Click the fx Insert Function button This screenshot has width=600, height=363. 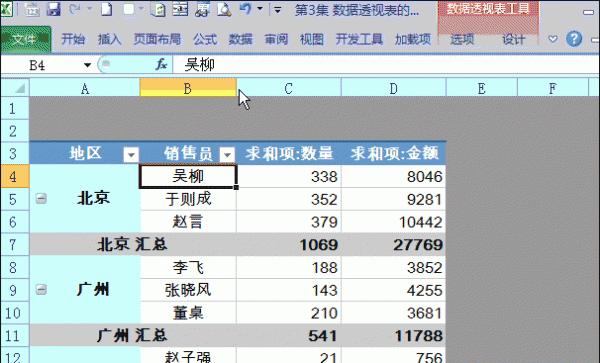161,65
